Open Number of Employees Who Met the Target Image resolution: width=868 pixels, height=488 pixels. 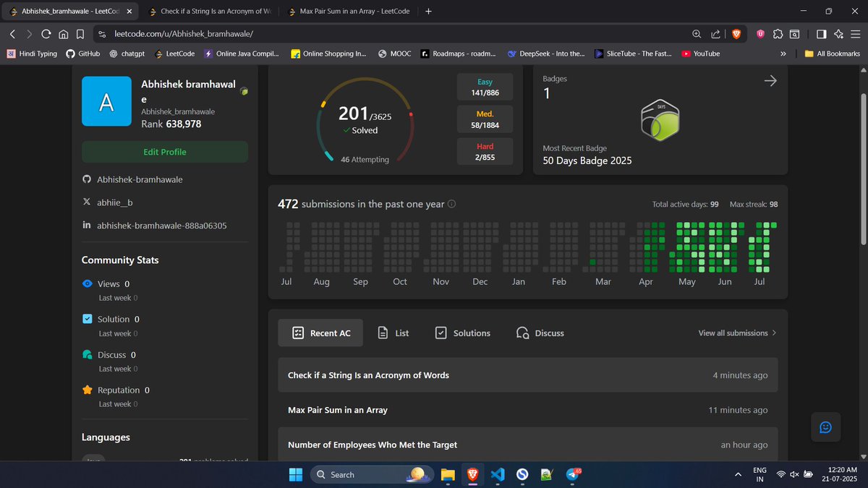(528, 444)
